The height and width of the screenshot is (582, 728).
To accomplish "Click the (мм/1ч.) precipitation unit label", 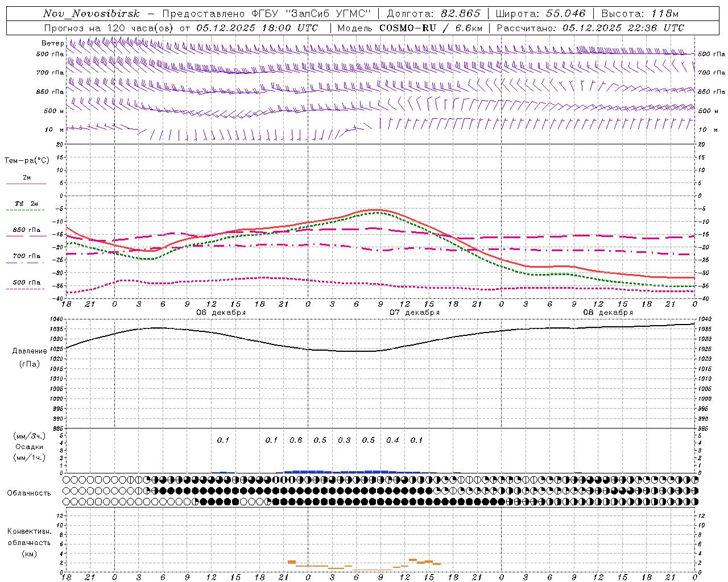I will click(30, 458).
